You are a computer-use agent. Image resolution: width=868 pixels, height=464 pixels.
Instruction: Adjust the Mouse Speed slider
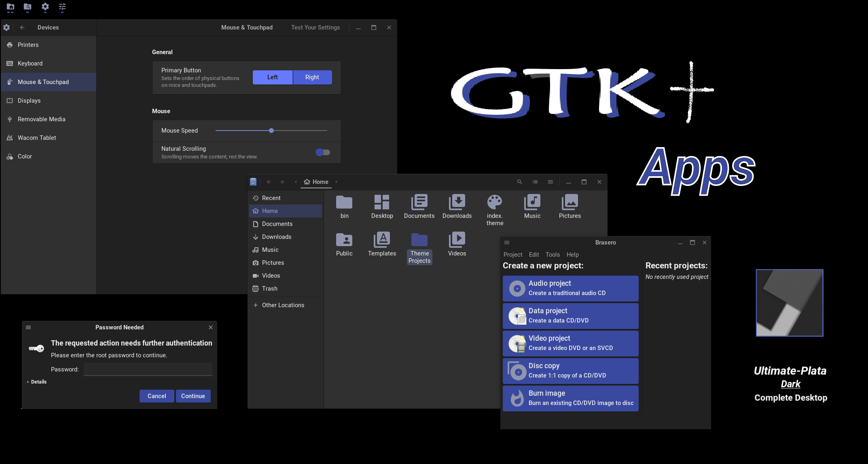tap(271, 131)
